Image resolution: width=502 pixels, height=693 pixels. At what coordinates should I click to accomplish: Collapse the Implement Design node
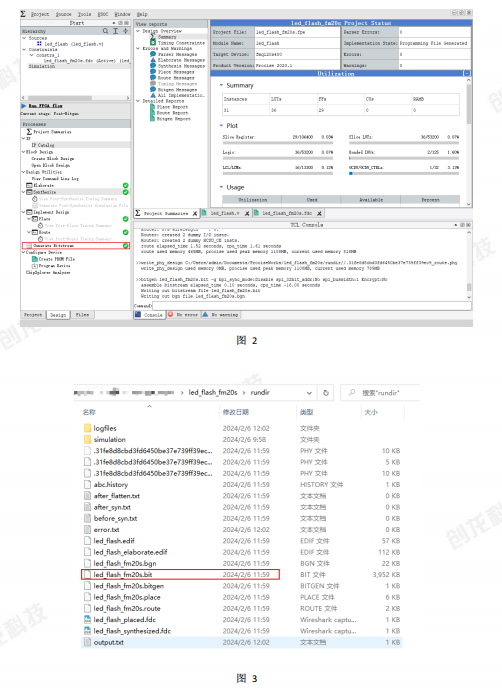tap(24, 212)
